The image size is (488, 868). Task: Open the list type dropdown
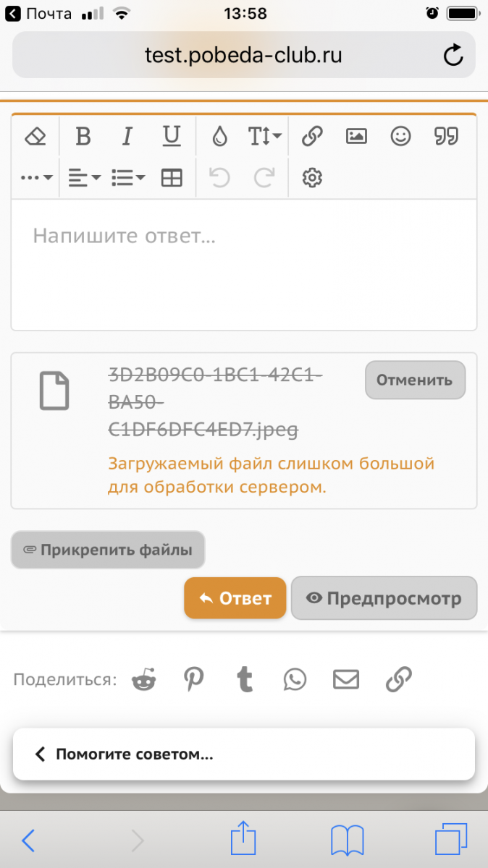click(128, 178)
